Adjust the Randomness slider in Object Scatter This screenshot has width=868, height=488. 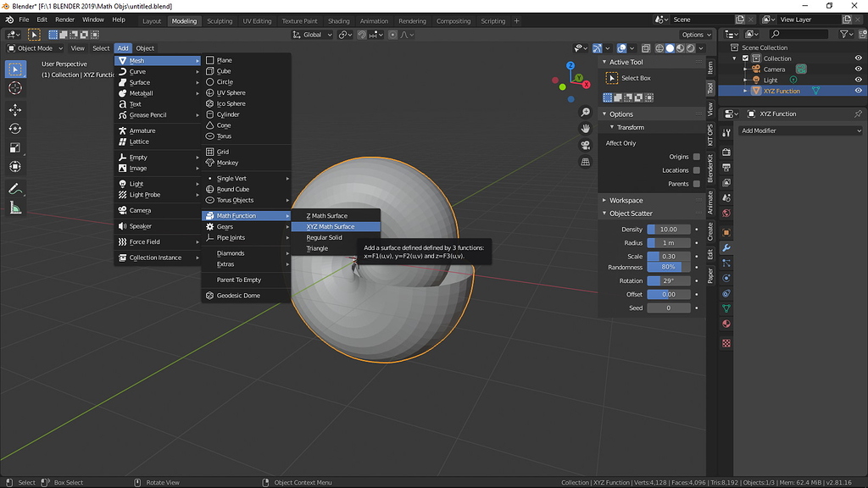668,267
